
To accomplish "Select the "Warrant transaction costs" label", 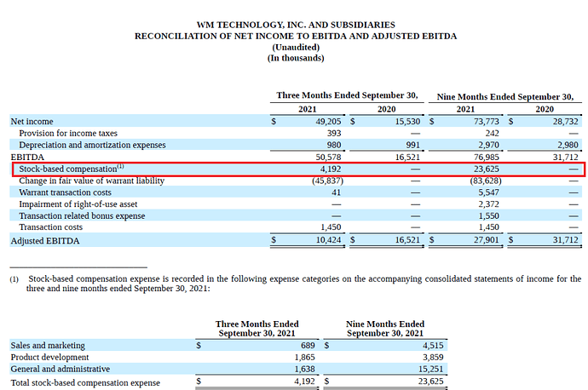I will (66, 192).
